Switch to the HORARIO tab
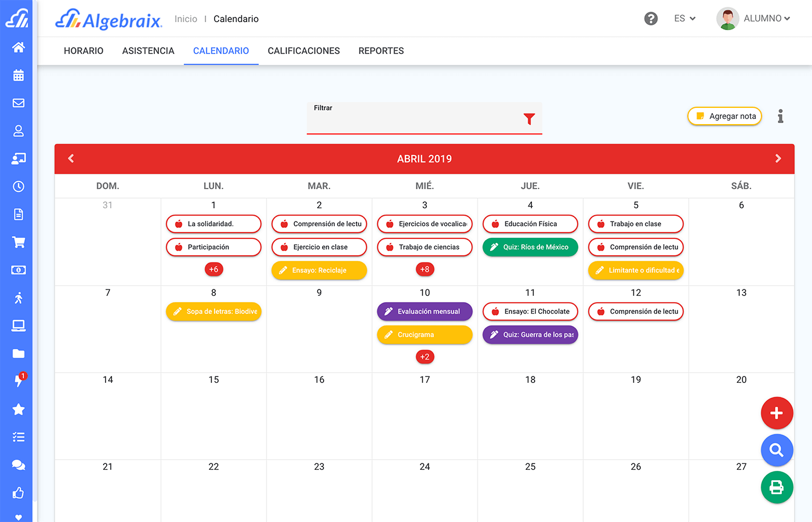Viewport: 812px width, 522px height. coord(83,51)
